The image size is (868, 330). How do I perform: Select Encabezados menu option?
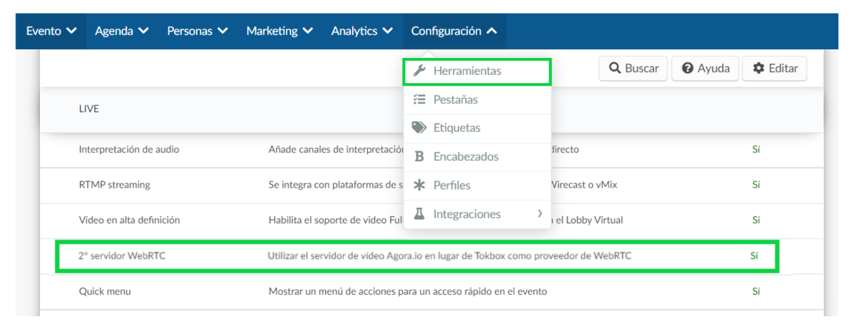point(477,157)
